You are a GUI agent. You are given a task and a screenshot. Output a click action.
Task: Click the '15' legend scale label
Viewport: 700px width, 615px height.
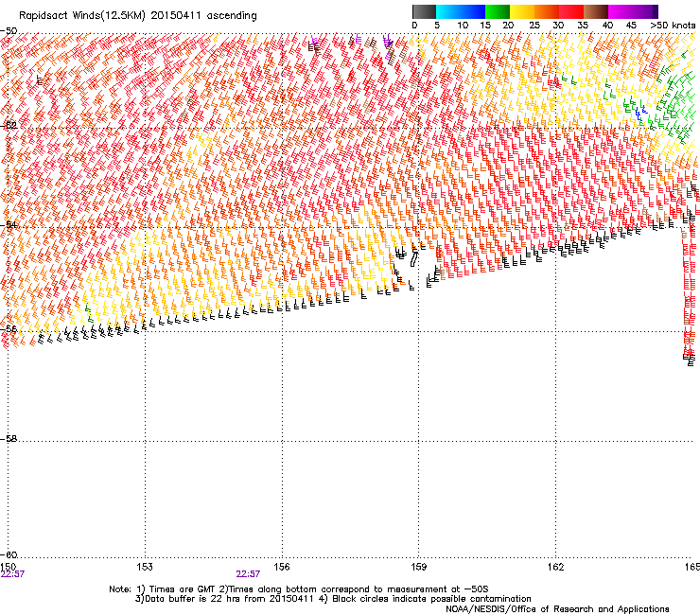(x=485, y=26)
